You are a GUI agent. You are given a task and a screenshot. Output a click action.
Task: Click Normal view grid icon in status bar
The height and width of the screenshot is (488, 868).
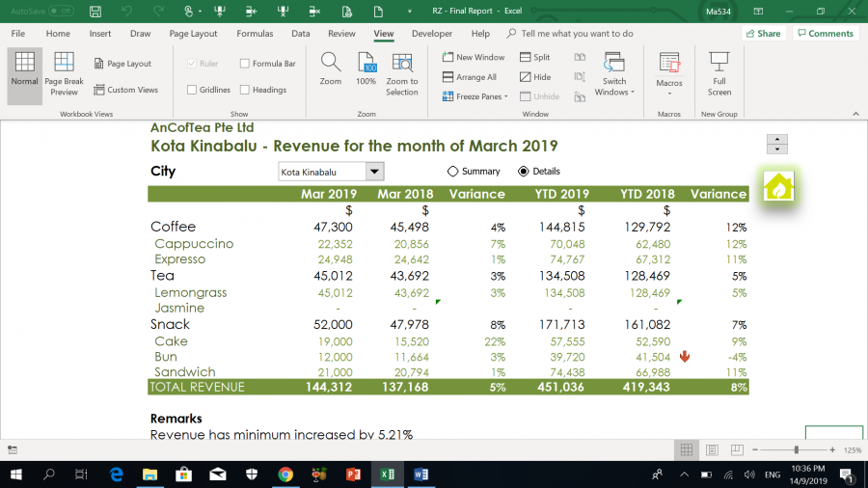click(687, 450)
